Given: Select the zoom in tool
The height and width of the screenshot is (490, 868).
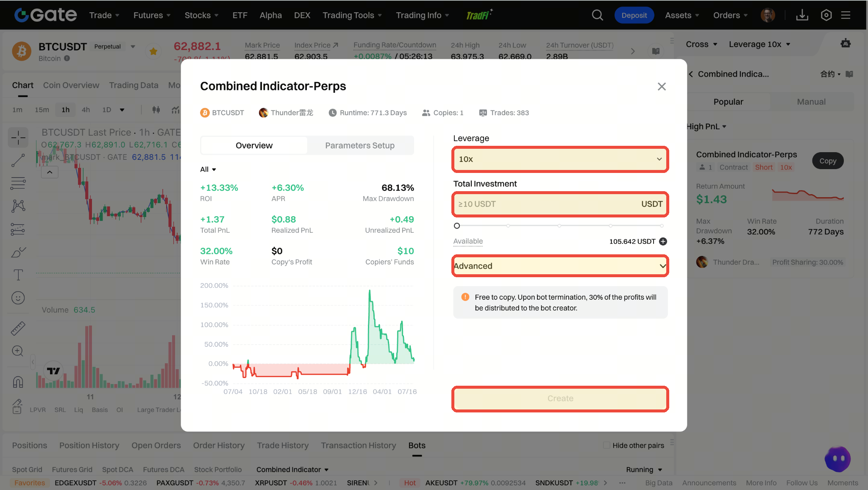Looking at the screenshot, I should click(x=18, y=351).
